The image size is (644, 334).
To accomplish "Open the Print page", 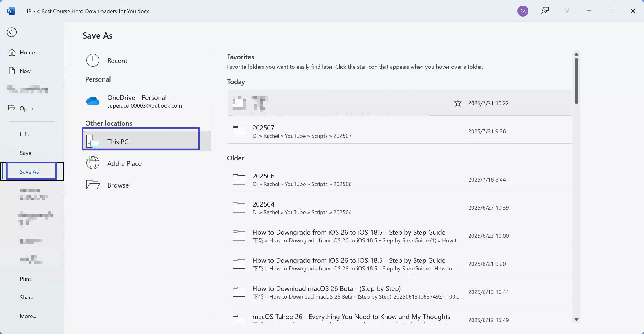I will 25,279.
